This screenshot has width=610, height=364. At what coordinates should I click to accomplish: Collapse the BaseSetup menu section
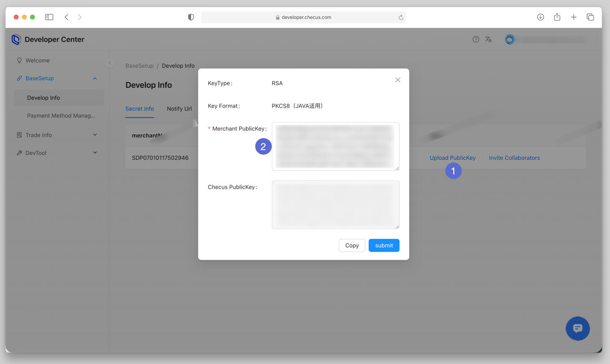(95, 79)
